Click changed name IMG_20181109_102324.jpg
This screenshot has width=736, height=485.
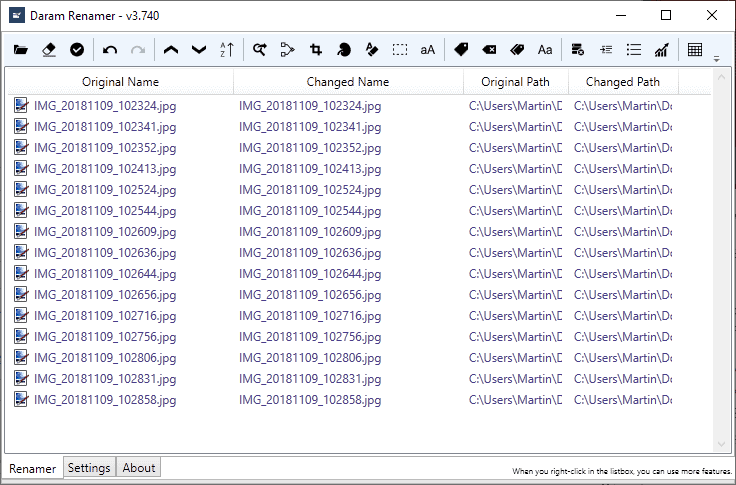coord(310,106)
